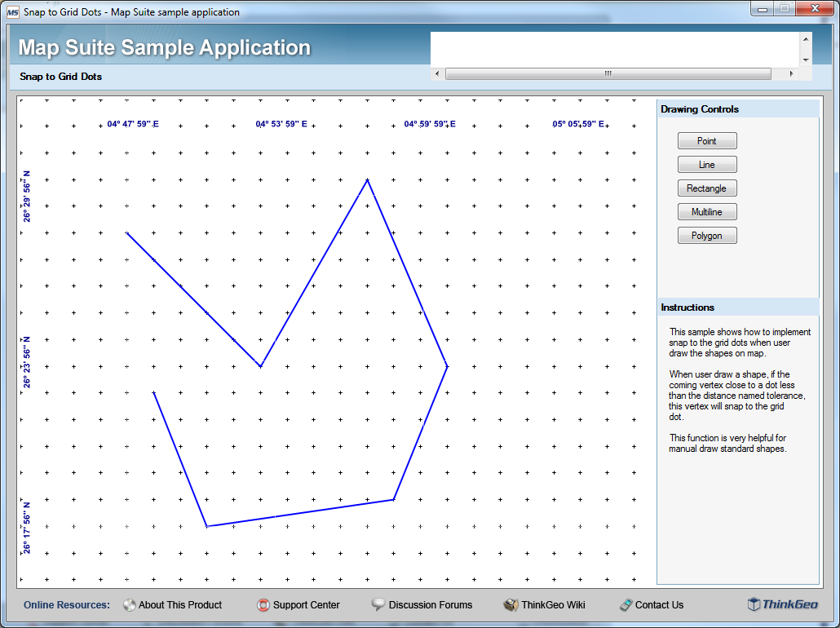
Task: Select the Multiline drawing tool
Action: [706, 211]
